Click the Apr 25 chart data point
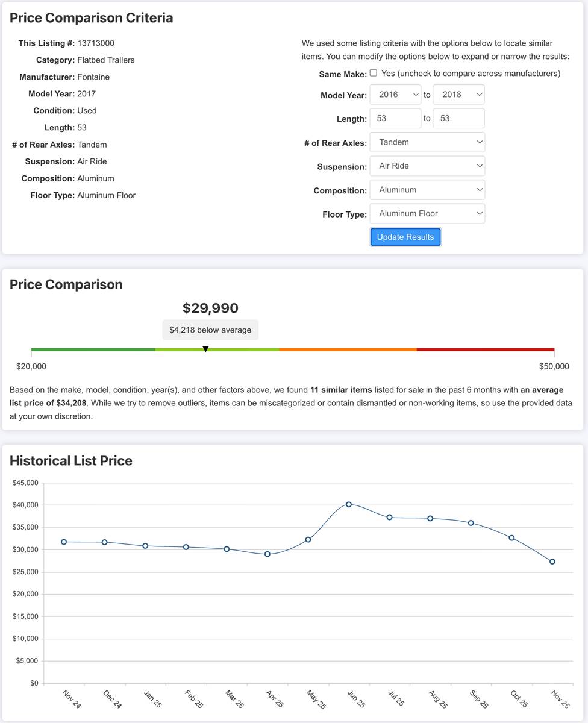 point(267,554)
